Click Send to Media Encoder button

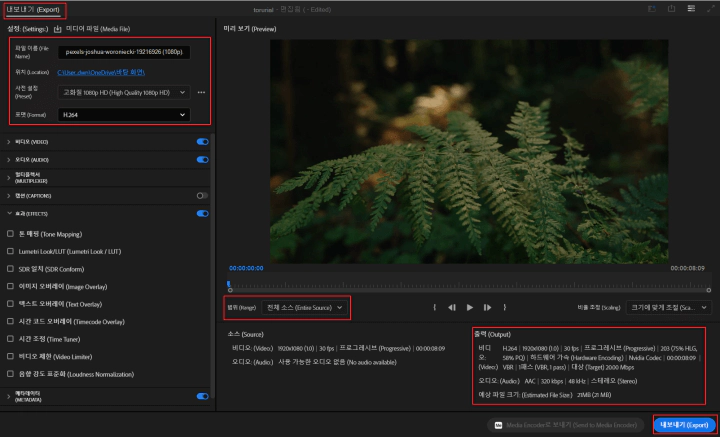(566, 425)
